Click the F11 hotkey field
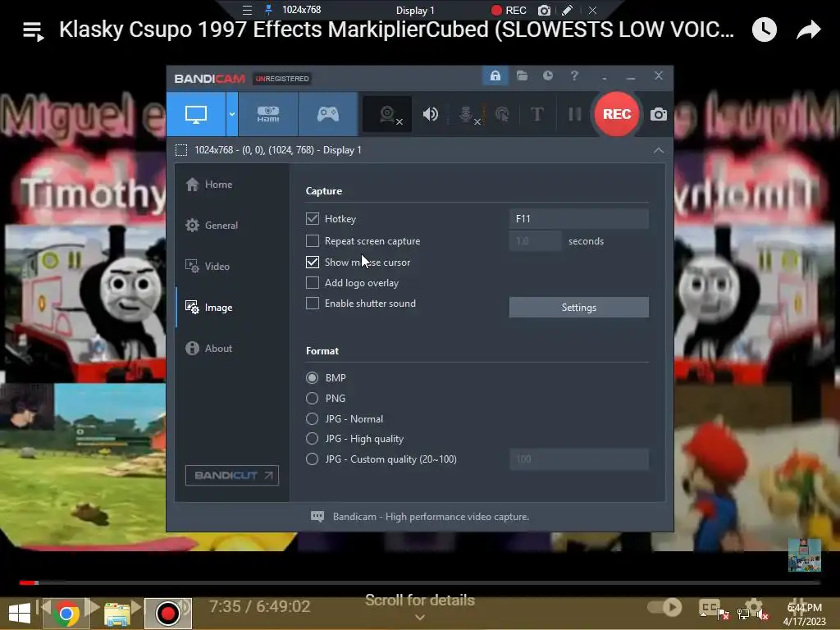This screenshot has width=840, height=630. 578,218
